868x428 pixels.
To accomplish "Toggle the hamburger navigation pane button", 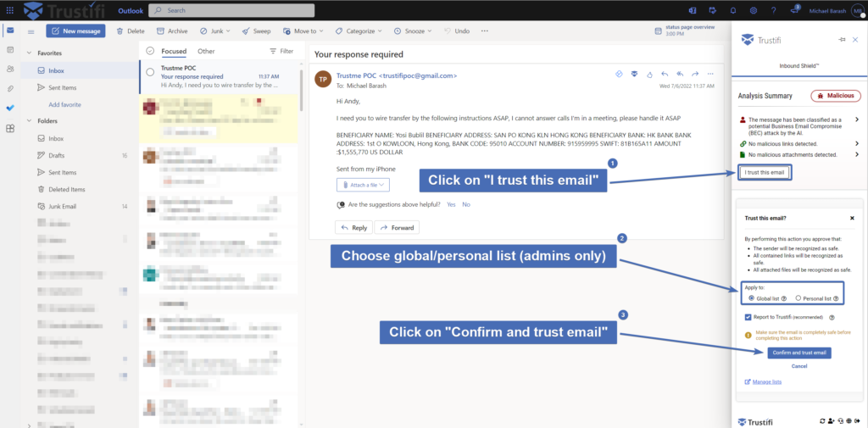I will point(31,31).
